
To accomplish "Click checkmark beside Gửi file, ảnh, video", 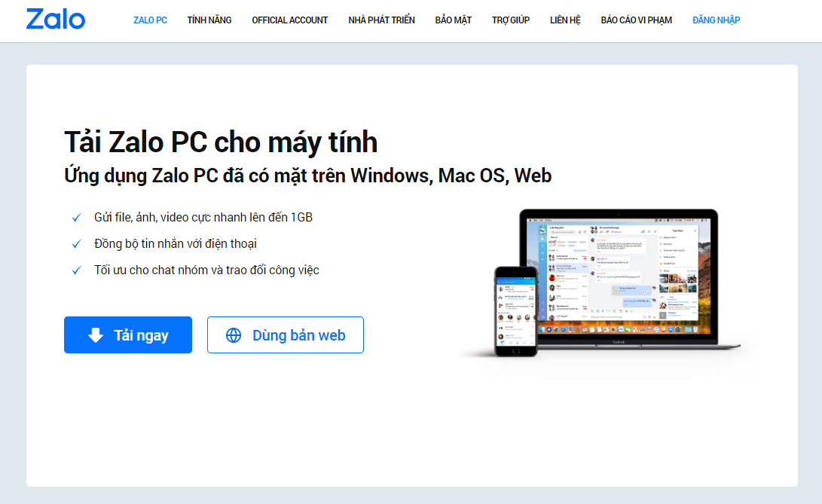I will click(x=77, y=217).
